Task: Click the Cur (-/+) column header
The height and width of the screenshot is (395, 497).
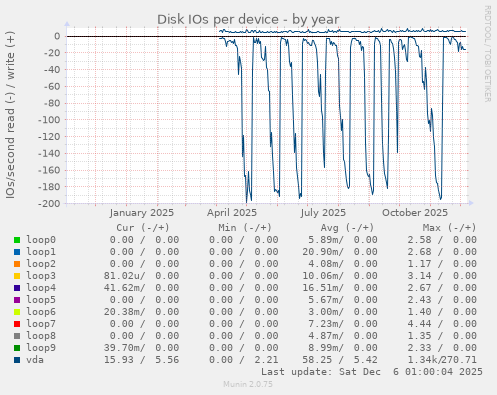Action: pyautogui.click(x=143, y=228)
